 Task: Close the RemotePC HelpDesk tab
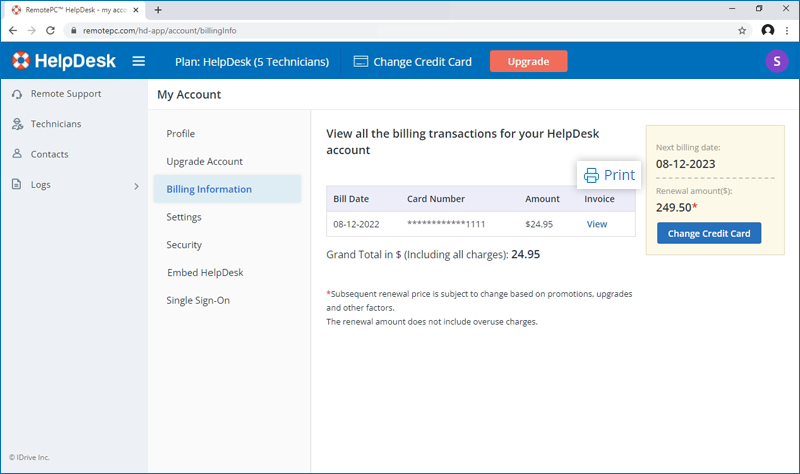coord(136,10)
